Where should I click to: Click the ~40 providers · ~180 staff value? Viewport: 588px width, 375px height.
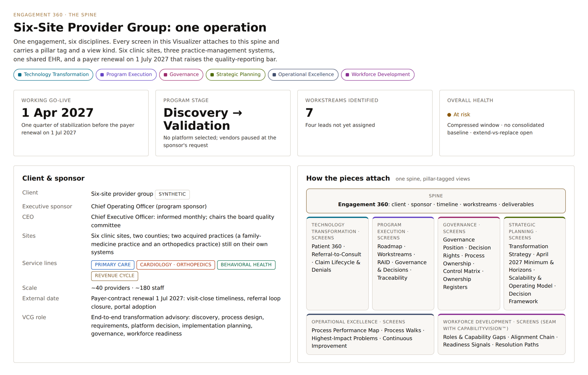(128, 288)
